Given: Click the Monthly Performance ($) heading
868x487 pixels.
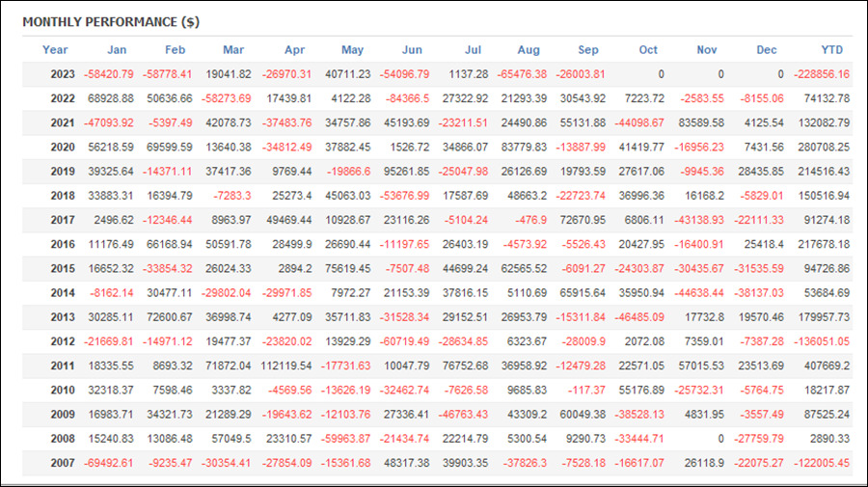Looking at the screenshot, I should click(111, 22).
